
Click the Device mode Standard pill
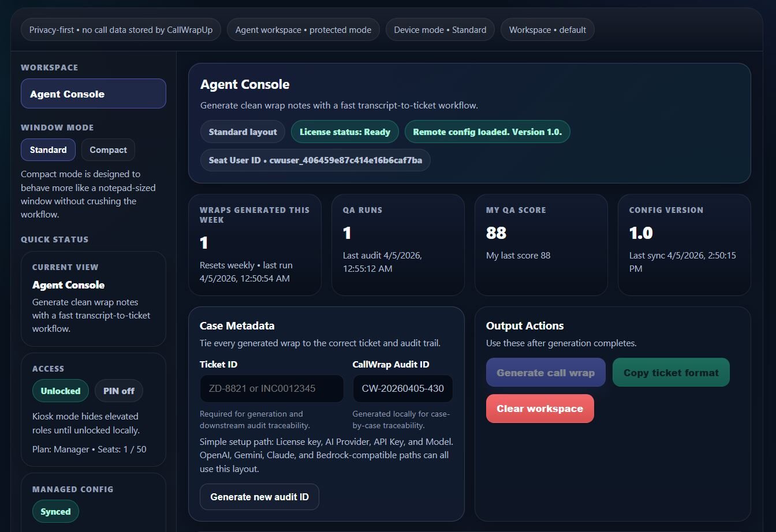pos(440,29)
